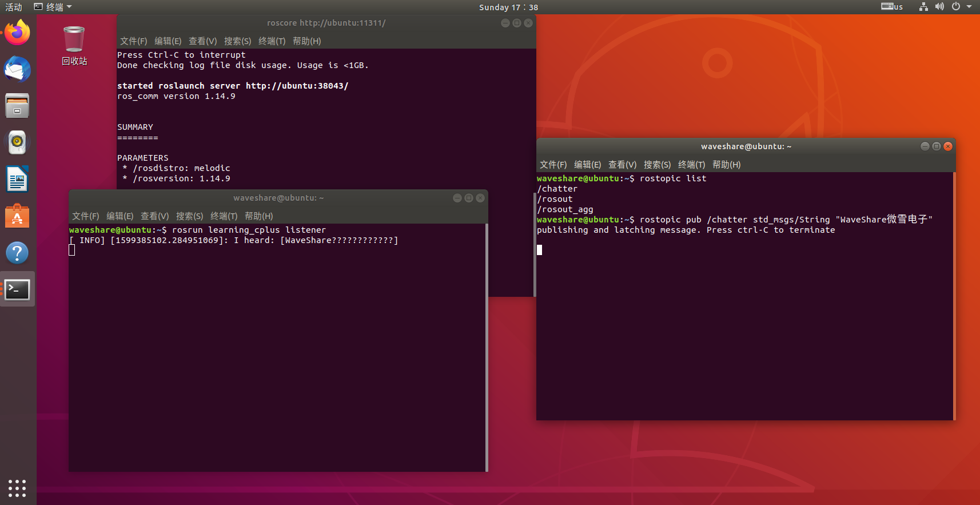The width and height of the screenshot is (980, 505).
Task: Maximize the rostopic terminal window
Action: click(937, 146)
